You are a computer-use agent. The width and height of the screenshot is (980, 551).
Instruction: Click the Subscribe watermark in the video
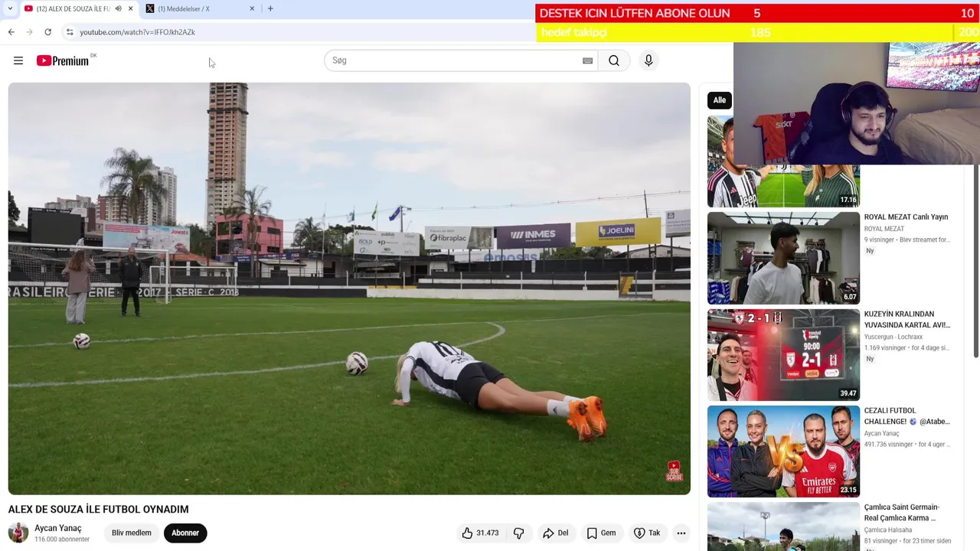674,471
